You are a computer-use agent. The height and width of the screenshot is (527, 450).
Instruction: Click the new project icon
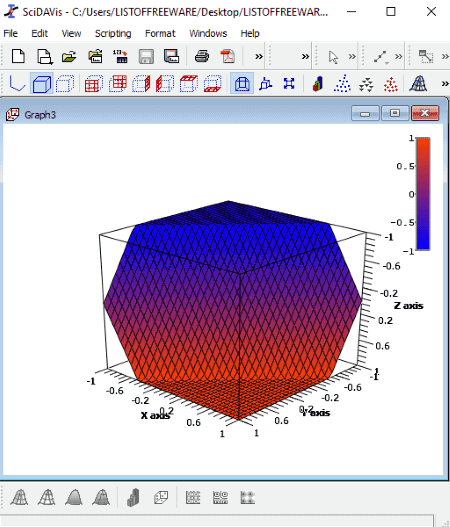(18, 56)
